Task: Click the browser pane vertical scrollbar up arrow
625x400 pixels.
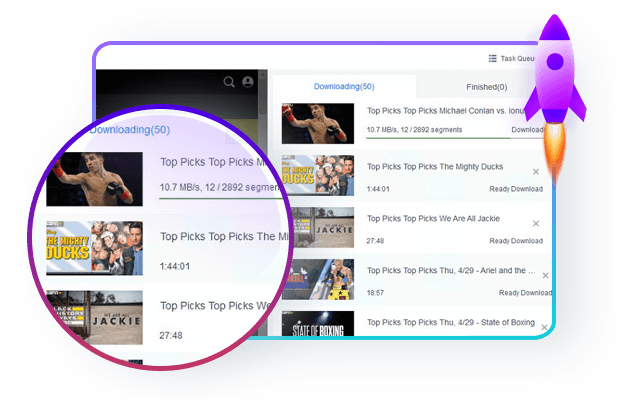Action: tap(263, 75)
